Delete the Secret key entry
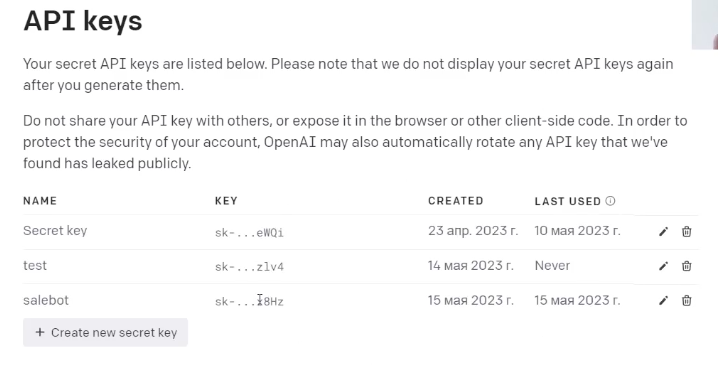 coord(686,232)
